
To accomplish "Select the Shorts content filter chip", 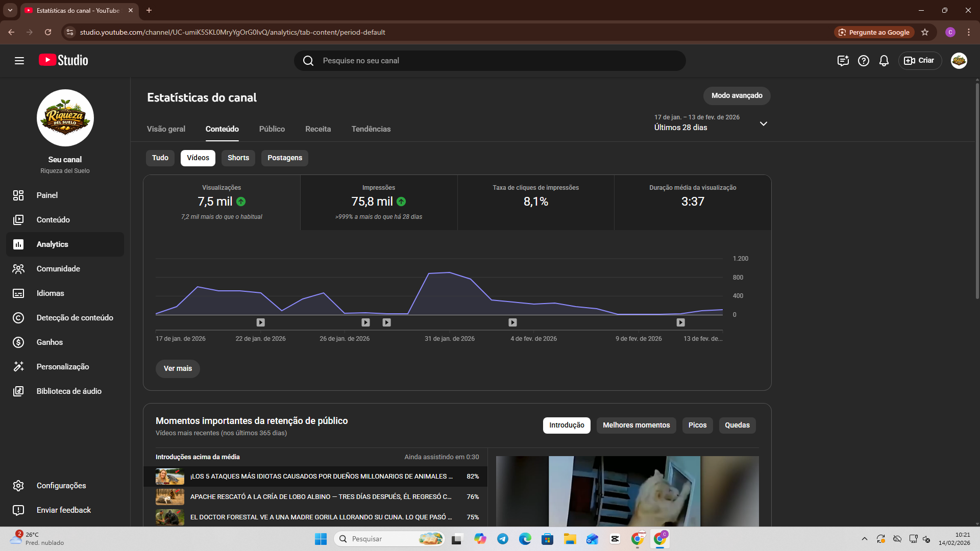I will (x=238, y=158).
